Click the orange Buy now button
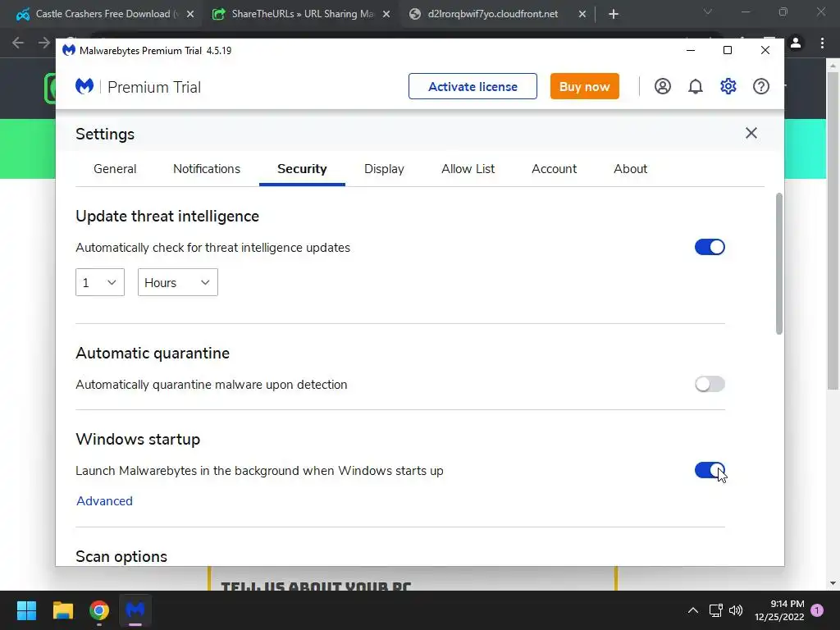 (584, 86)
